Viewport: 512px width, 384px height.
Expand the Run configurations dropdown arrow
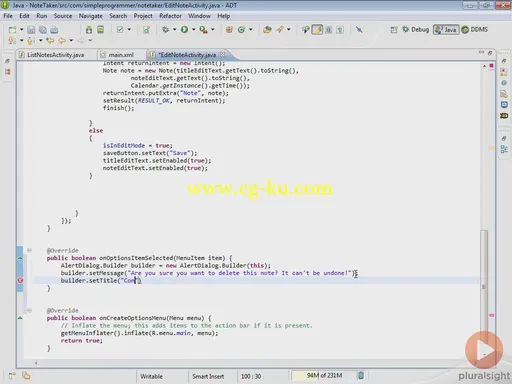[193, 30]
